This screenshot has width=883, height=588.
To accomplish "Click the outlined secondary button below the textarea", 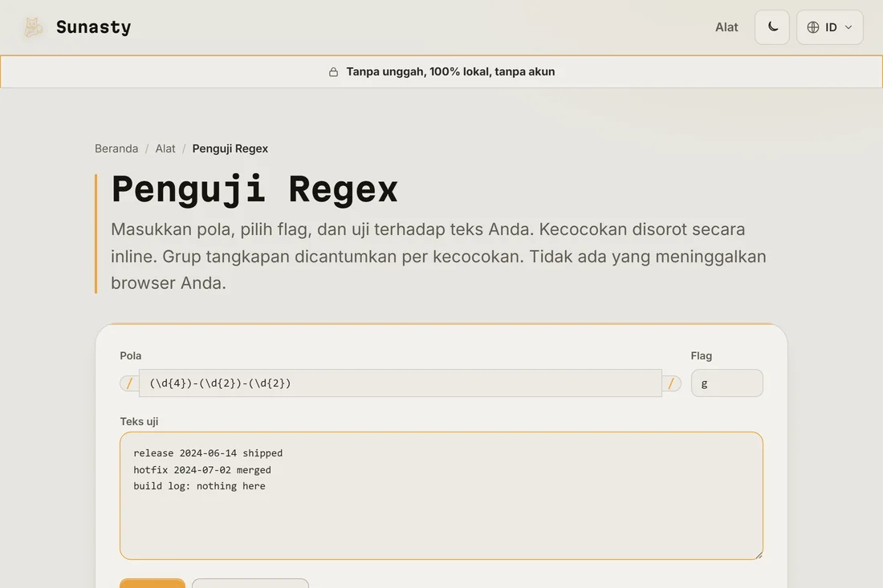I will click(250, 583).
